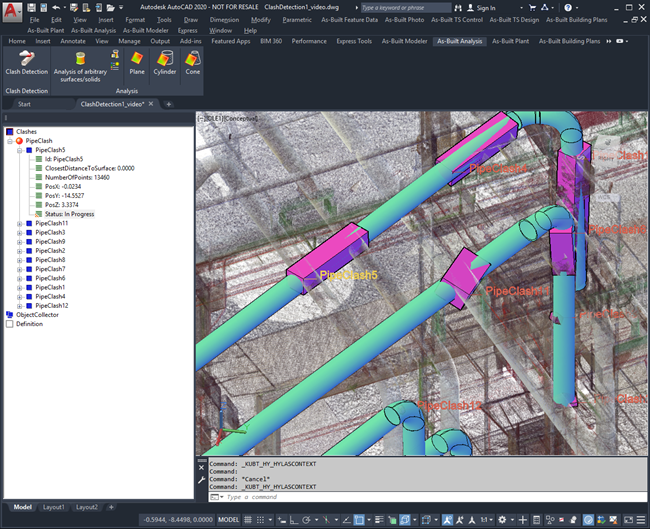
Task: Click the Quick Properties icon in status bar
Action: click(x=536, y=519)
